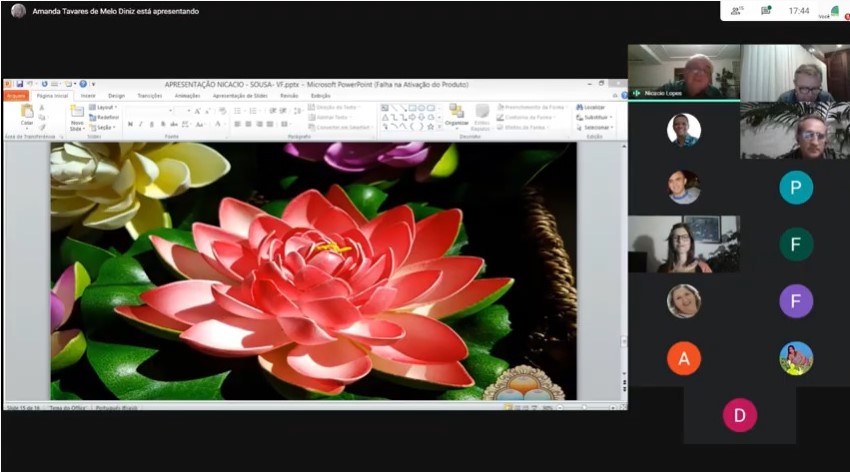Open the Transições ribbon tab

coord(149,96)
